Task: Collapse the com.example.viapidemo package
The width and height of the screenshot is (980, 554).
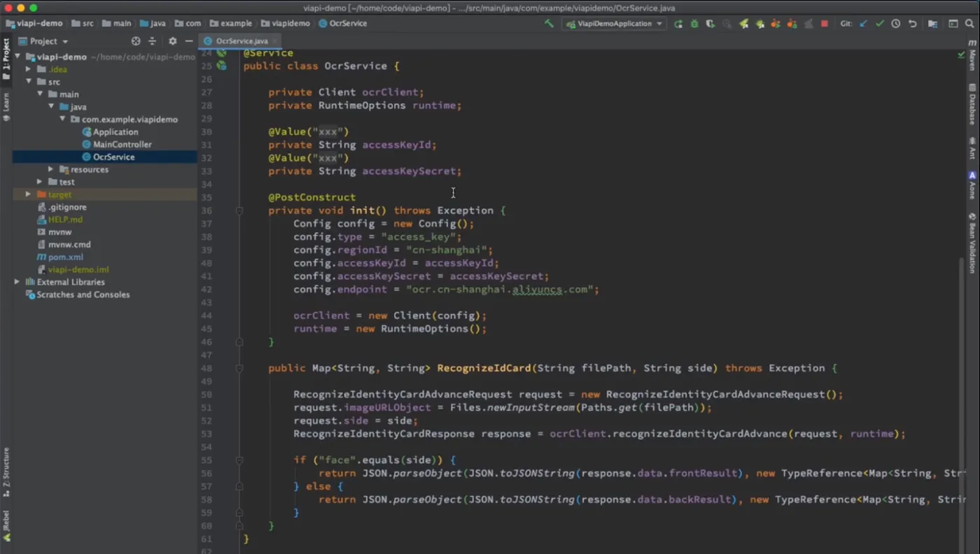Action: point(62,120)
